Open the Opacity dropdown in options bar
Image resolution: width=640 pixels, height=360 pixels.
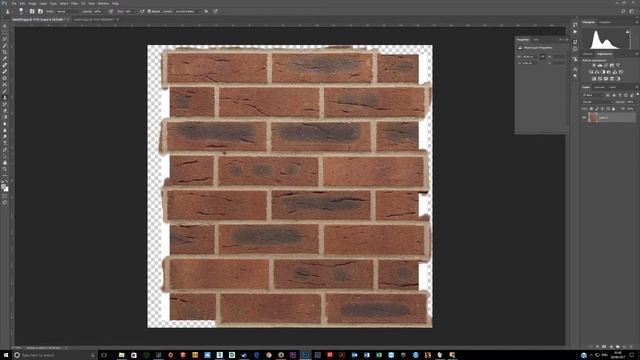pyautogui.click(x=100, y=11)
